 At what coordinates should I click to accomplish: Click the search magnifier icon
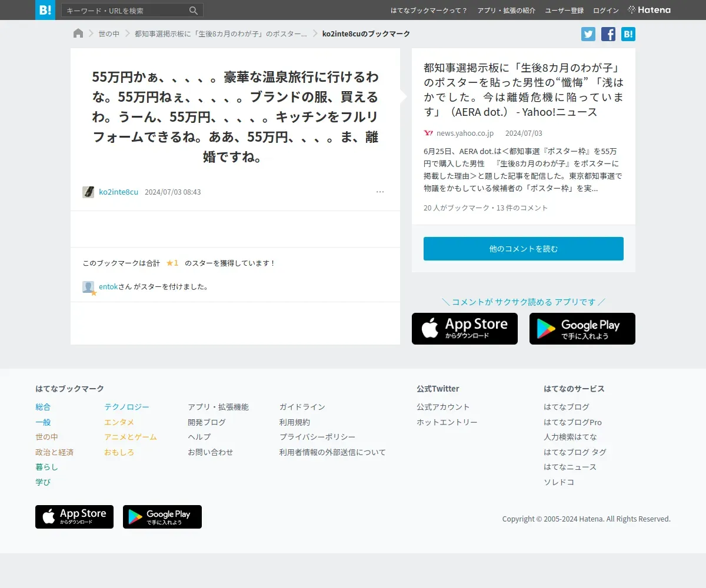[194, 11]
